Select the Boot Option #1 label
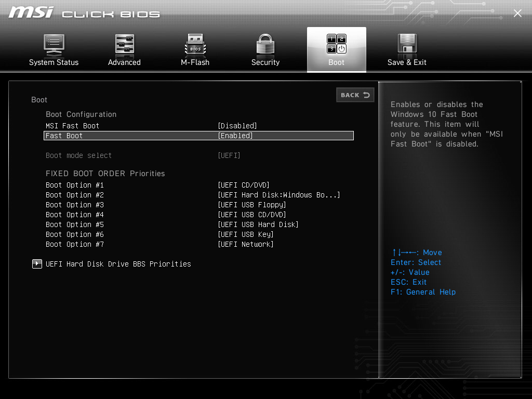 75,185
